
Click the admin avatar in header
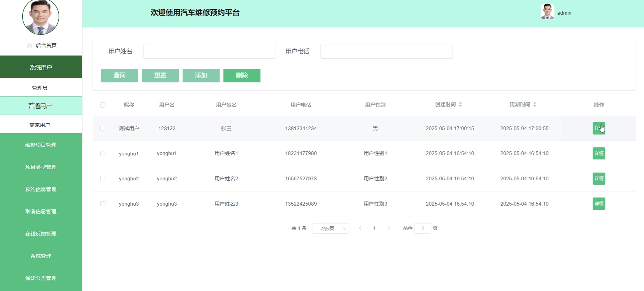[x=547, y=12]
